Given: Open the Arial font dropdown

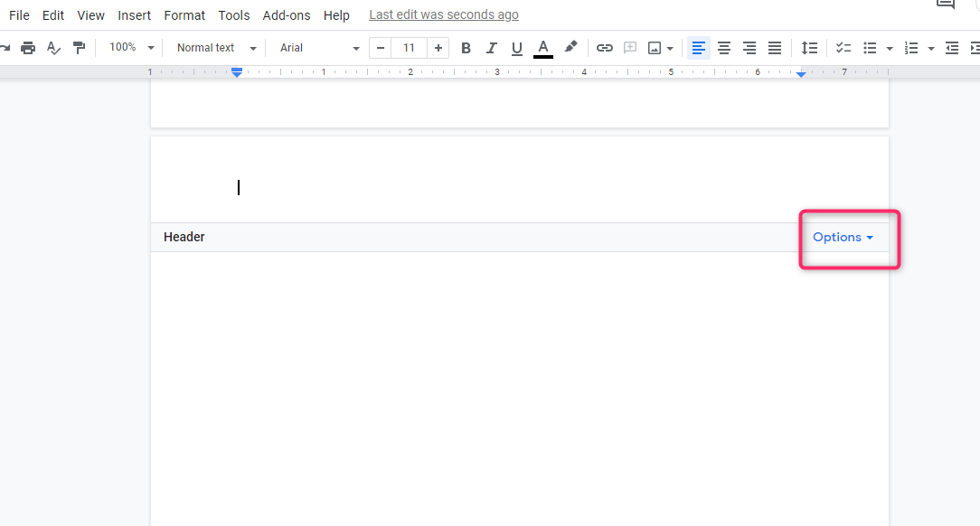Looking at the screenshot, I should pos(319,48).
